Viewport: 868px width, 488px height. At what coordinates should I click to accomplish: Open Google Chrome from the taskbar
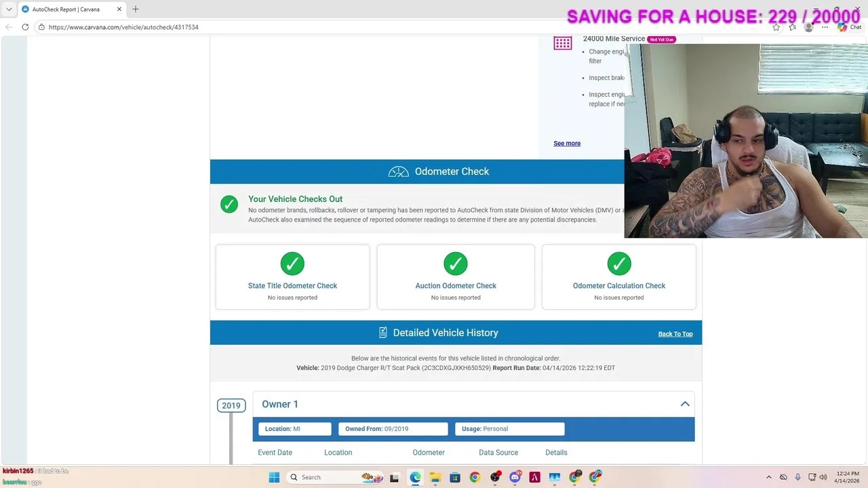coord(475,477)
